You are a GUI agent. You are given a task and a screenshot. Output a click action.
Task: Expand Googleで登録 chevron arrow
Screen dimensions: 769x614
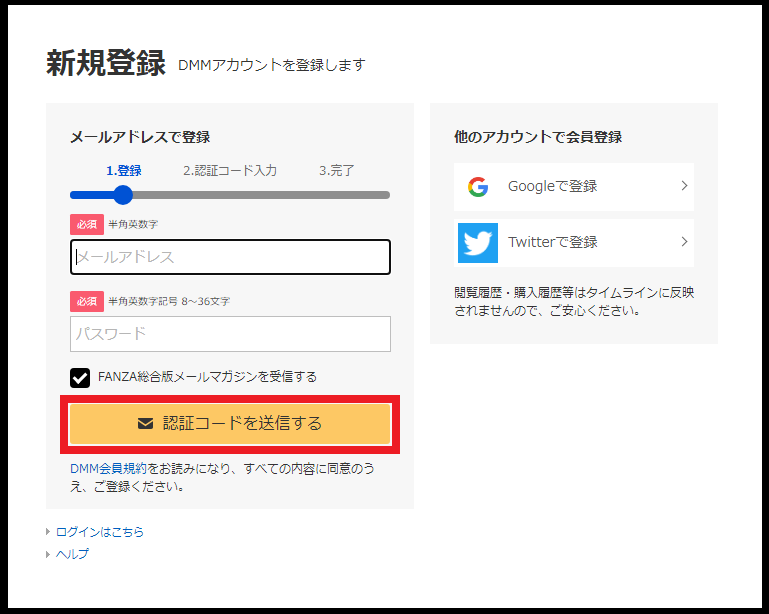[684, 186]
